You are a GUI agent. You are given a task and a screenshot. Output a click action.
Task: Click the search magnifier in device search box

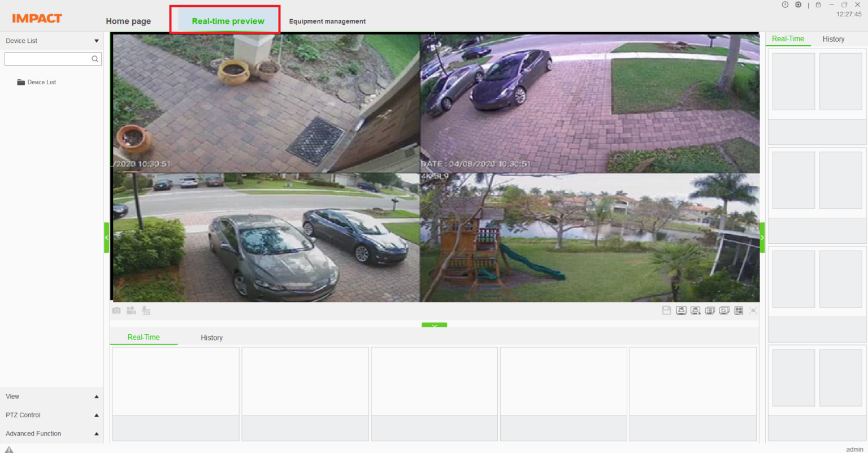pos(95,59)
